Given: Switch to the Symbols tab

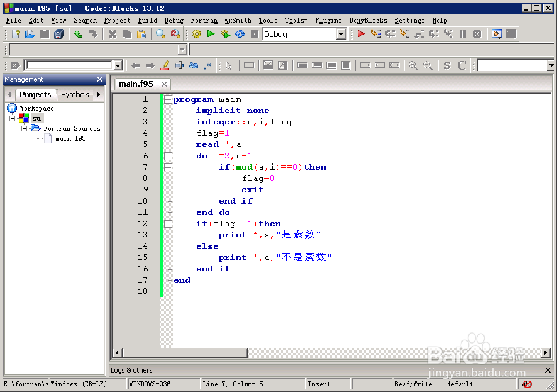Looking at the screenshot, I should 75,95.
